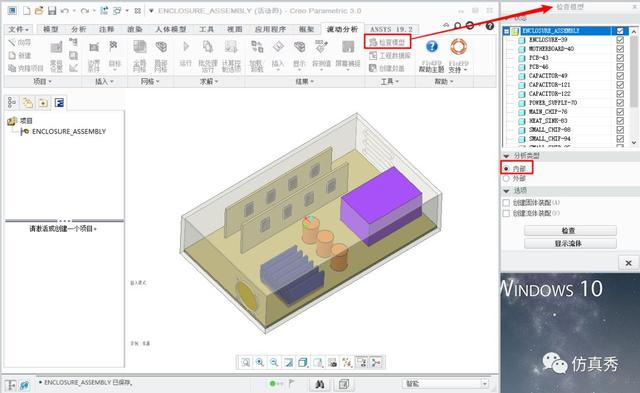The height and width of the screenshot is (393, 640).
Task: Click the Repaint icon in graphics toolbar
Action: (x=289, y=362)
